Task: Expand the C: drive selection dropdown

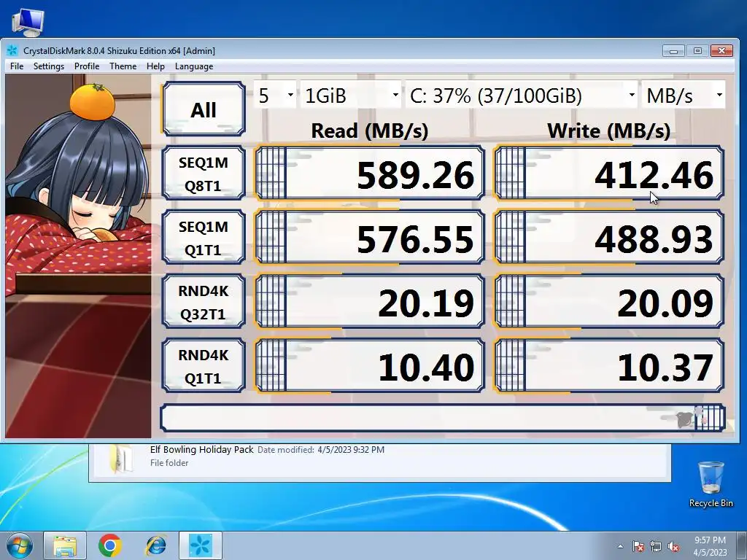Action: click(x=522, y=96)
